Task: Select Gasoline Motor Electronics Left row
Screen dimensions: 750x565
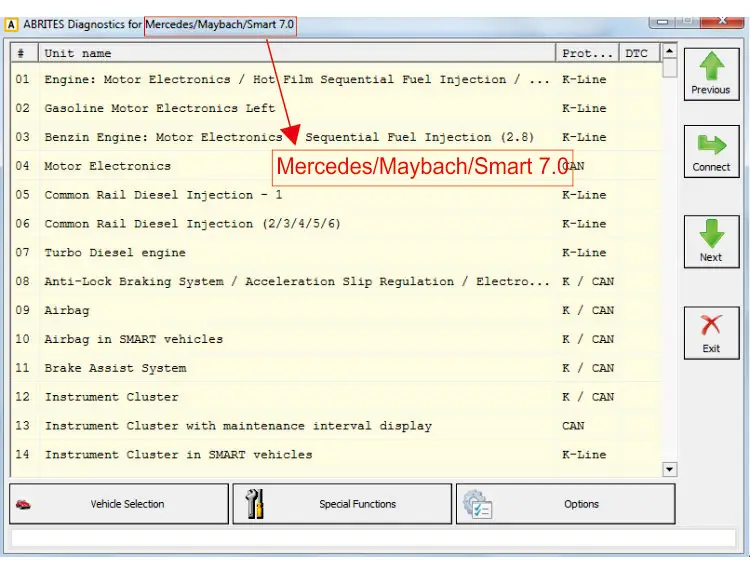Action: (336, 108)
